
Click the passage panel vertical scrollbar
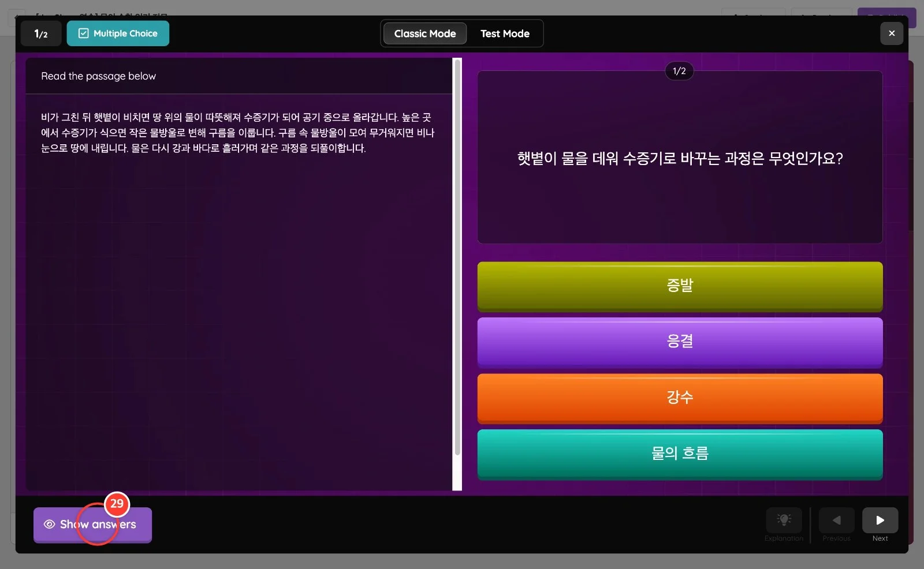(x=457, y=257)
